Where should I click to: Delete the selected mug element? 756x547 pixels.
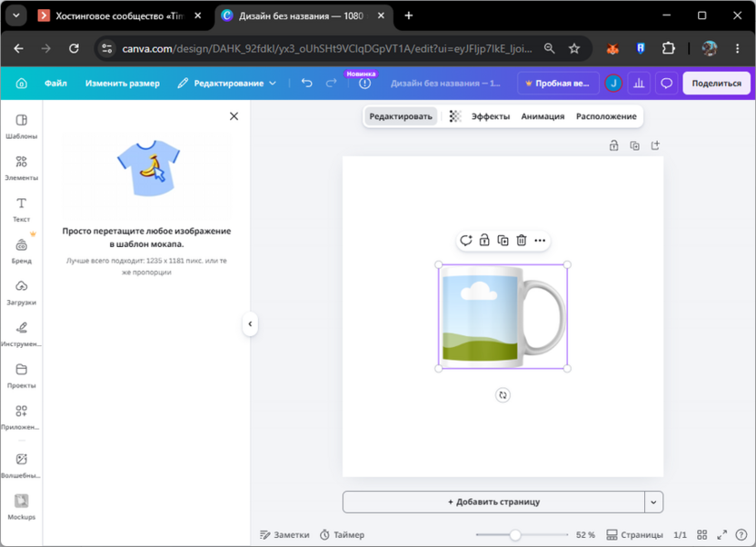pos(522,240)
